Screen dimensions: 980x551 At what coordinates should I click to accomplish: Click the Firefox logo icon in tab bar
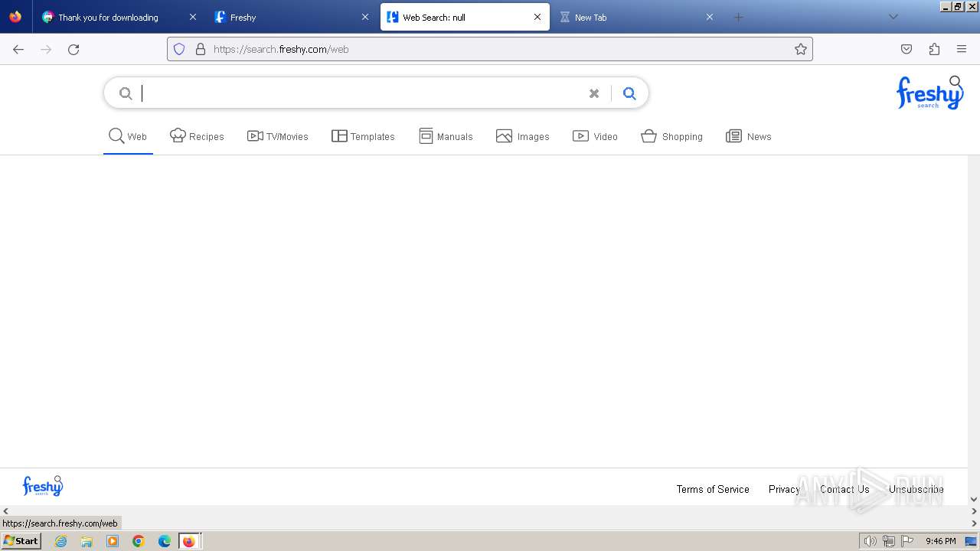click(15, 17)
